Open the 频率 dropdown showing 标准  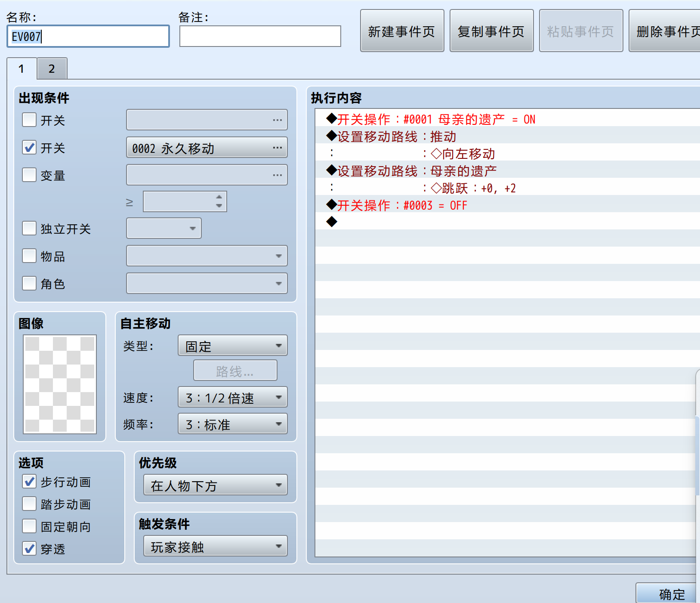pos(233,424)
